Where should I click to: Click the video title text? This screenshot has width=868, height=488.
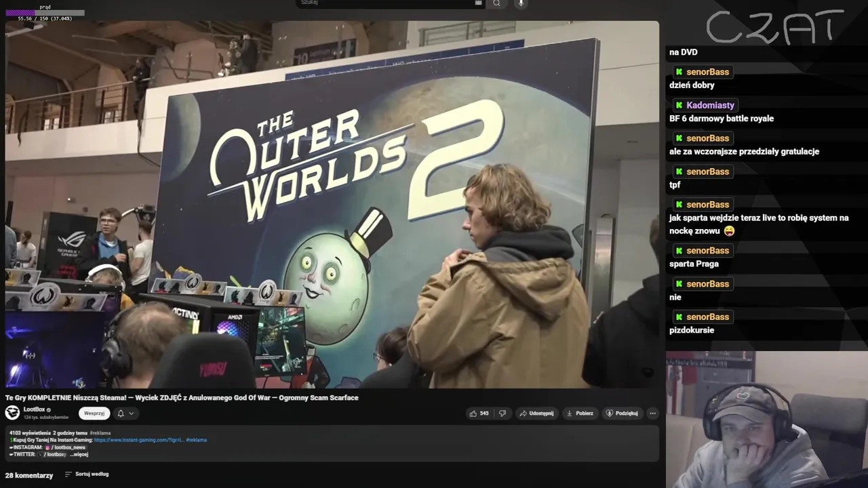pos(182,398)
